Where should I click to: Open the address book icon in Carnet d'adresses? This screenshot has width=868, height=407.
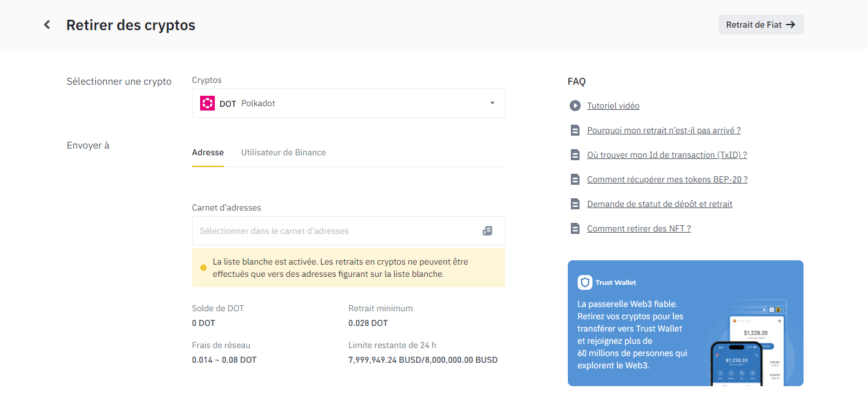point(487,231)
